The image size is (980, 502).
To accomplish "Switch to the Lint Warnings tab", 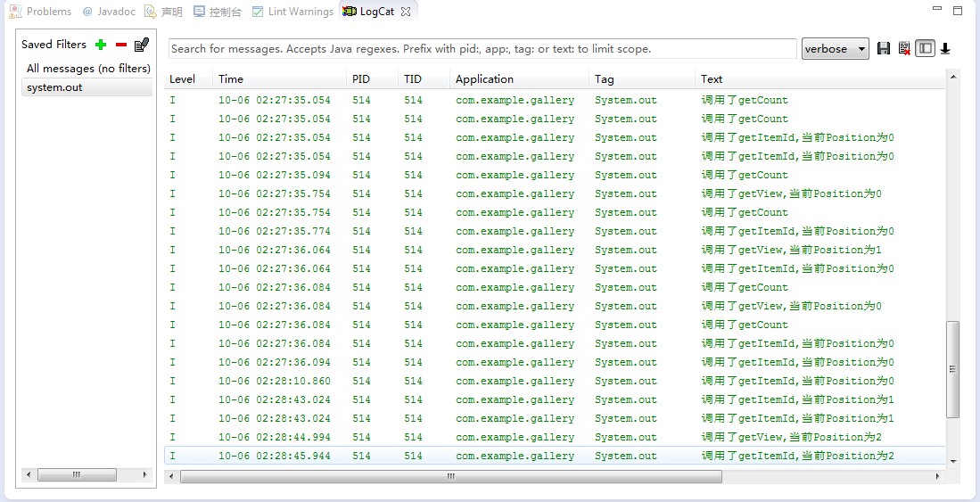I will pos(292,12).
